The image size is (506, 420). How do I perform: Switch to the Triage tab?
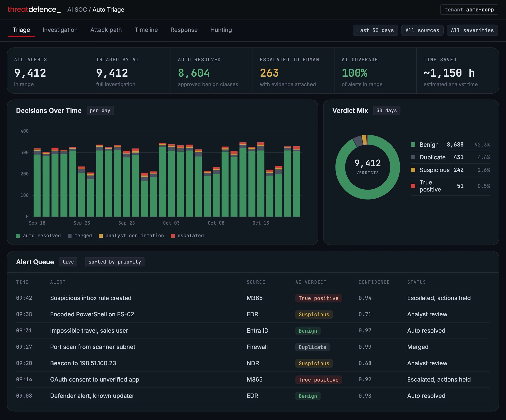[x=21, y=30]
